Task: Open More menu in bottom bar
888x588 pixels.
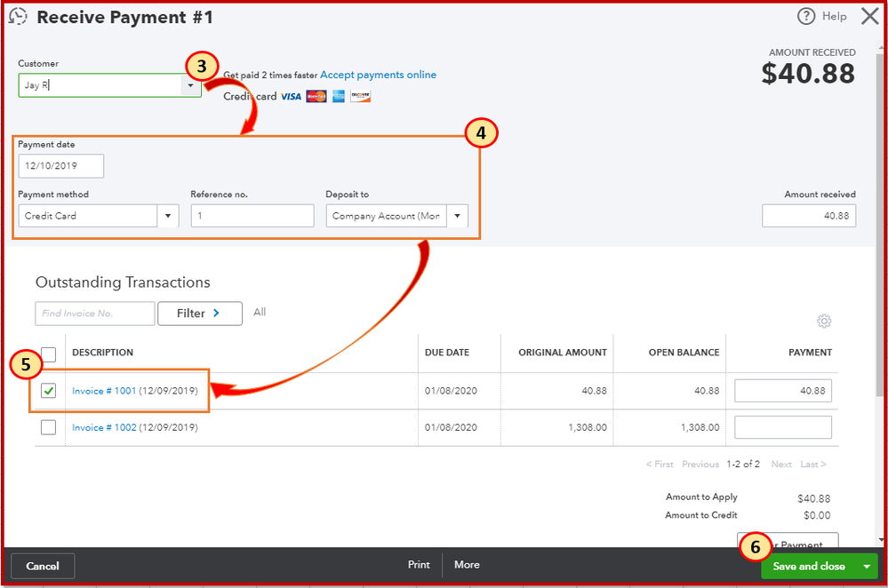Action: pos(467,565)
